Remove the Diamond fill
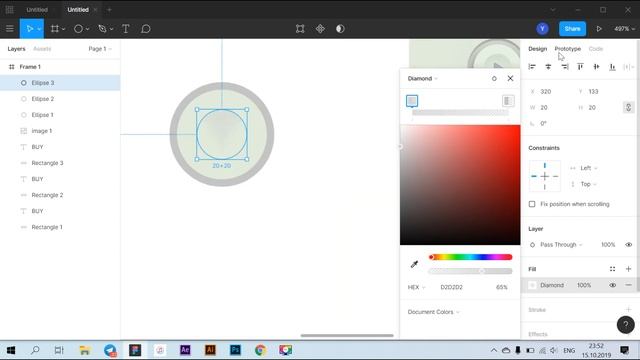640x360 pixels. pos(629,285)
